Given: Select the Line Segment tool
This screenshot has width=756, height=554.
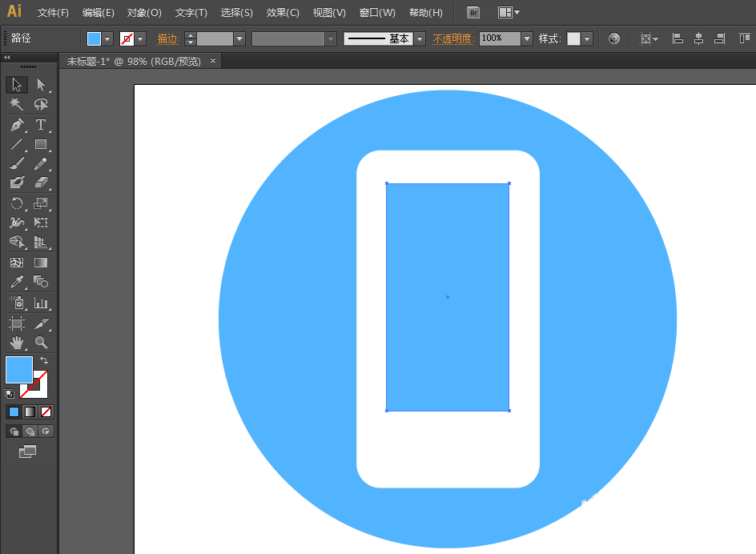Looking at the screenshot, I should (17, 144).
